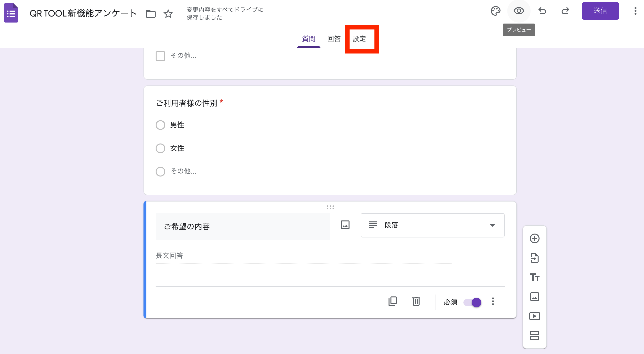
Task: Add a video using the sidebar icon
Action: (535, 316)
